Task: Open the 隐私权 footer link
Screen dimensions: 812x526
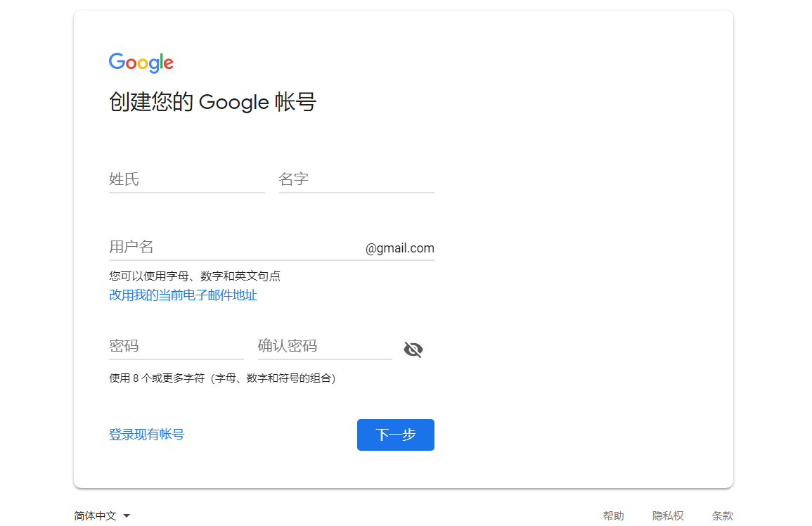Action: (x=668, y=515)
